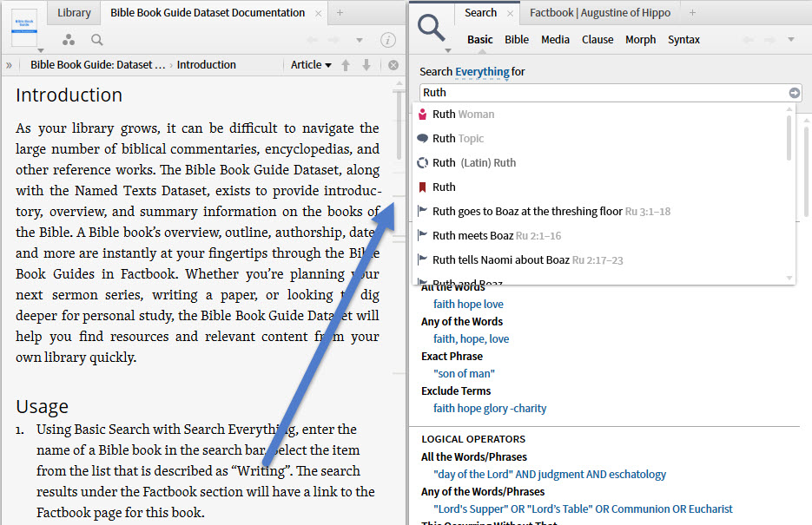812x525 pixels.
Task: Open the left panel history dropdown arrow
Action: [x=359, y=40]
